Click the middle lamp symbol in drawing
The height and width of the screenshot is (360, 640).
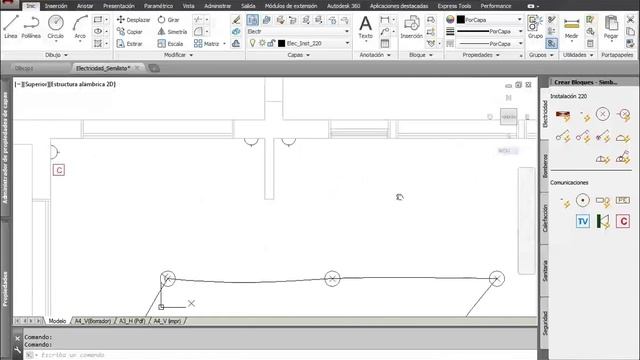pos(332,278)
